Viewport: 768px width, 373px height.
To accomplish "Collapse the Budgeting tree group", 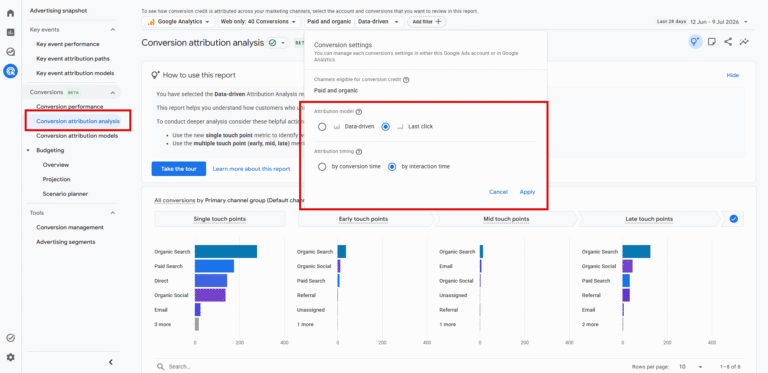I will (28, 151).
